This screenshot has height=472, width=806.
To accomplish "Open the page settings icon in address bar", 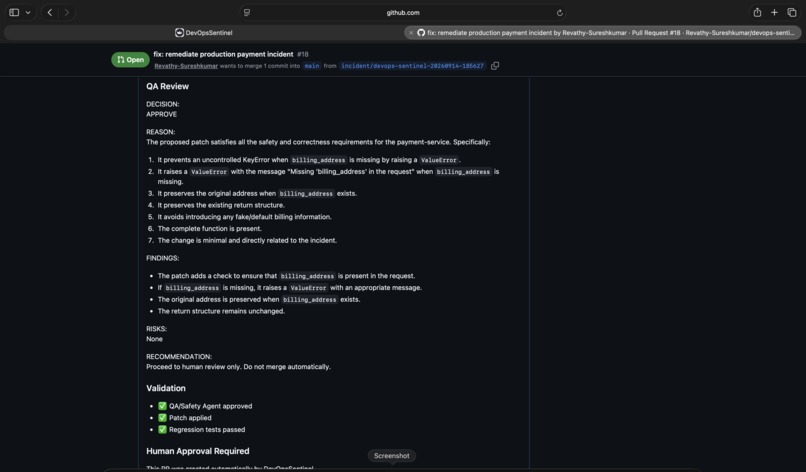I will tap(247, 12).
